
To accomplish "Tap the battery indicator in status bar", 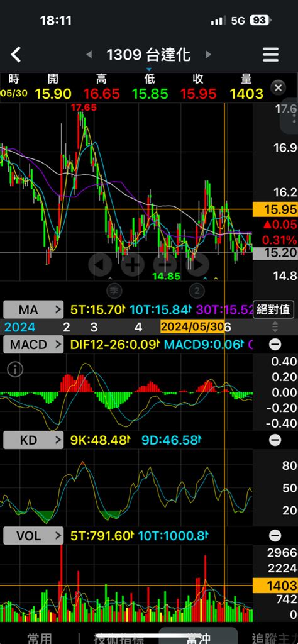I will [260, 20].
